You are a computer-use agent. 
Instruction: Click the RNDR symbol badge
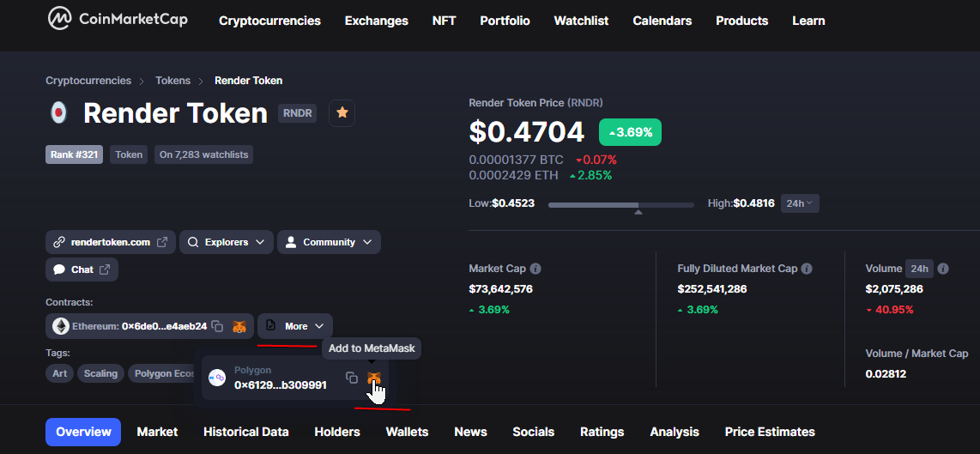coord(297,113)
